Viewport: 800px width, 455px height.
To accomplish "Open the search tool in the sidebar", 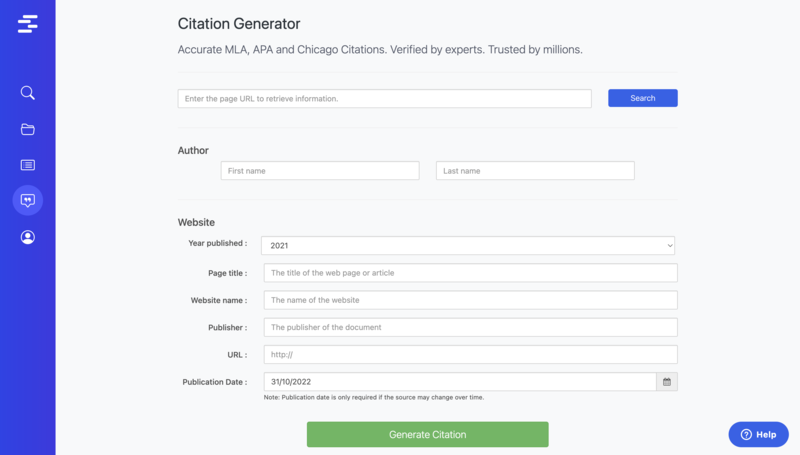I will pos(28,92).
